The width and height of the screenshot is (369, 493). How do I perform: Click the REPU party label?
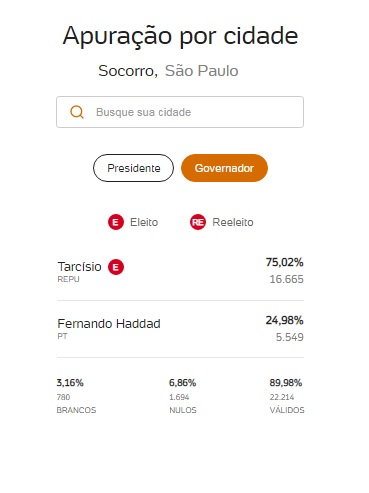(68, 279)
